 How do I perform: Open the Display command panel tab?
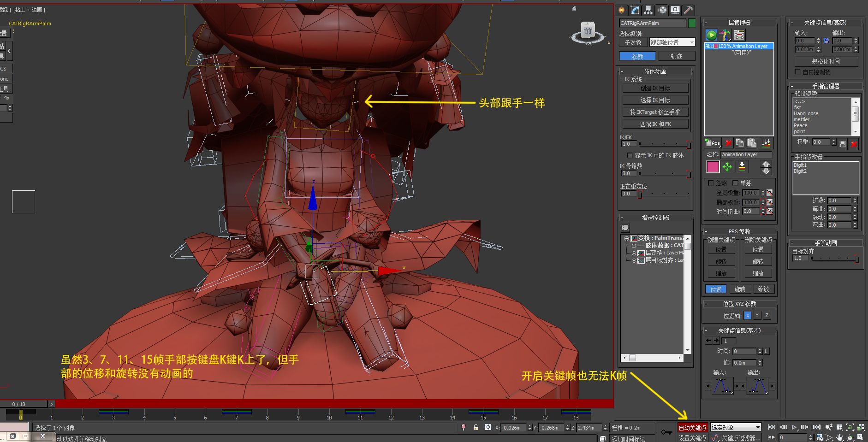point(675,10)
